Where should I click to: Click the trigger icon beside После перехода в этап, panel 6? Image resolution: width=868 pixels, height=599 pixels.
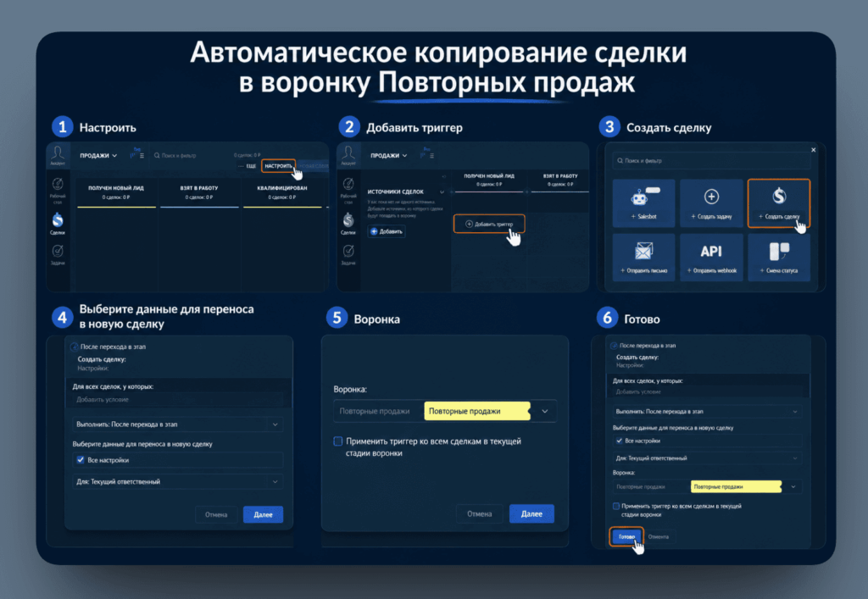coord(614,346)
